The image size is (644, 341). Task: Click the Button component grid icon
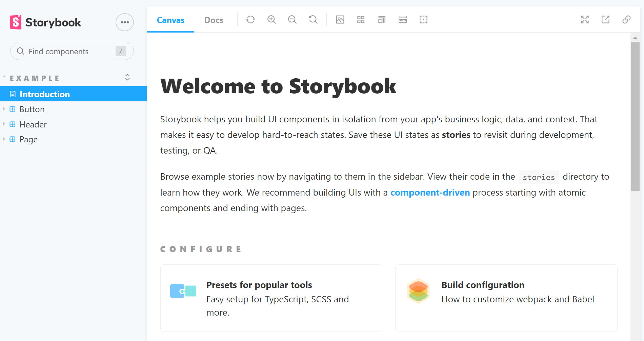pos(13,109)
